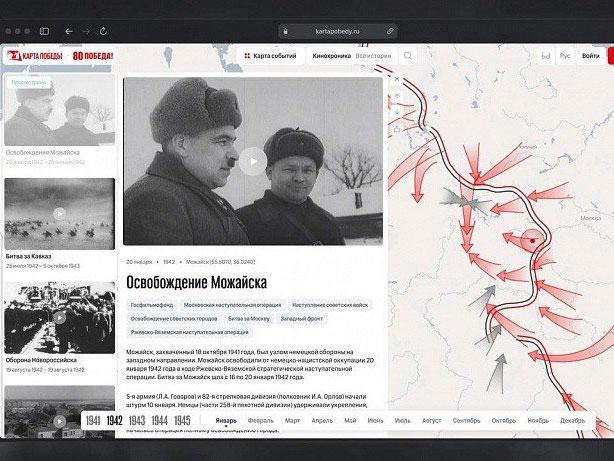The image size is (614, 461).
Task: Select Сентябрь on month timeline
Action: point(466,421)
